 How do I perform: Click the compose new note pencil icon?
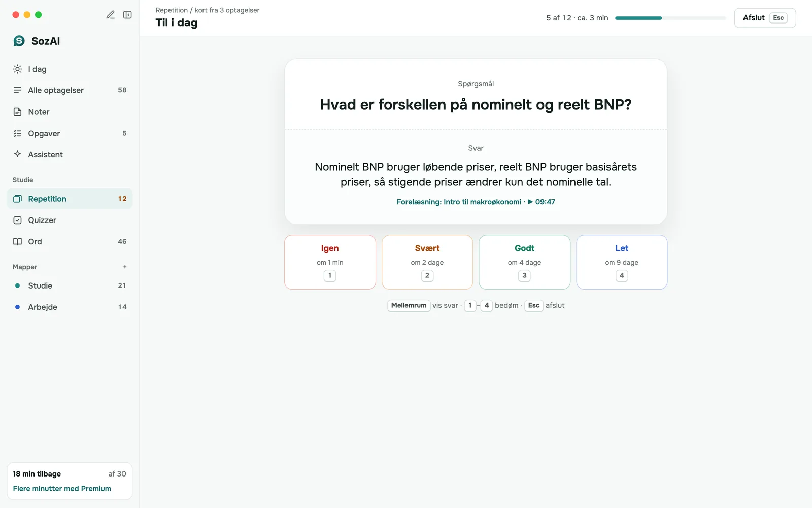coord(110,15)
